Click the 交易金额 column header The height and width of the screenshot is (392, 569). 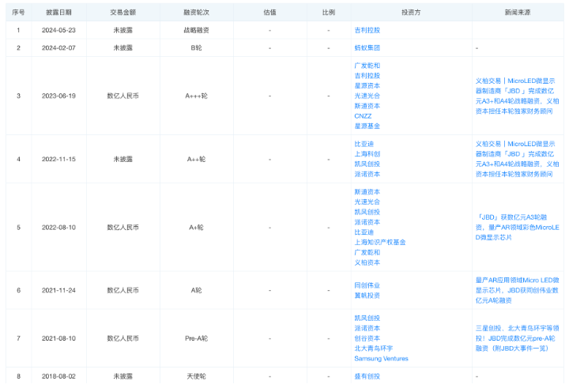[x=122, y=13]
